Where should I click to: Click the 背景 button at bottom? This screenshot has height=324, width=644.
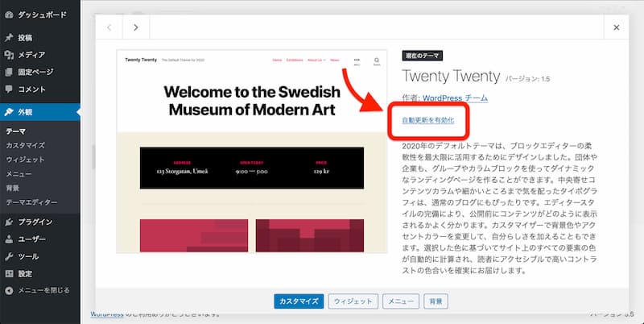click(x=436, y=301)
